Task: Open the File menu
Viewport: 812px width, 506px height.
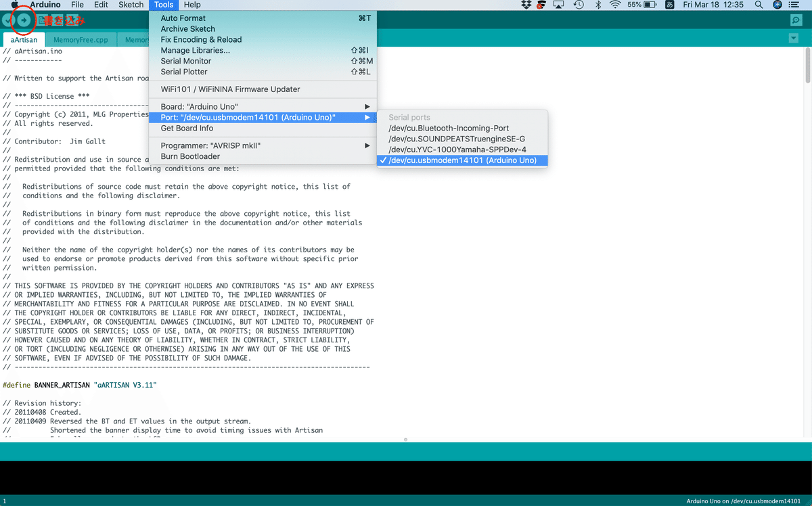Action: pyautogui.click(x=78, y=5)
